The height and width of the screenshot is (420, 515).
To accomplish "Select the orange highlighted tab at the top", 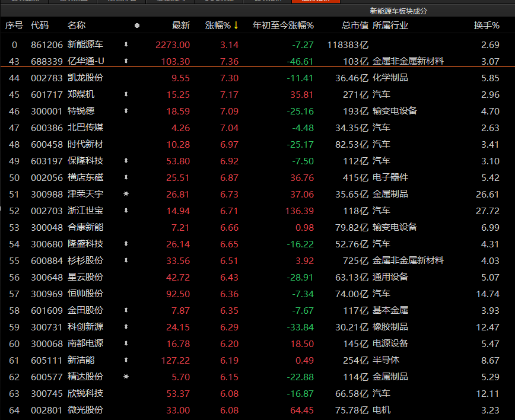I will click(316, 2).
